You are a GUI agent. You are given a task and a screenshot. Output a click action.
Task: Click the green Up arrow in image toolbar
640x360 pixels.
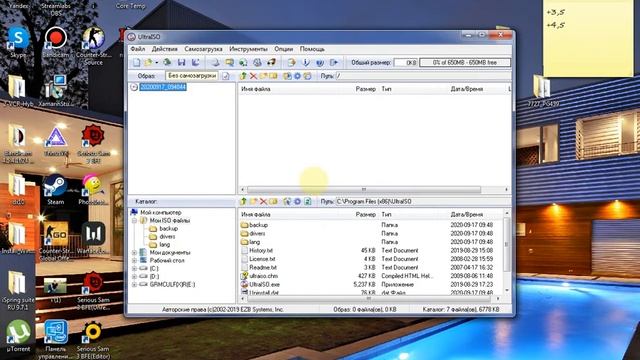243,76
